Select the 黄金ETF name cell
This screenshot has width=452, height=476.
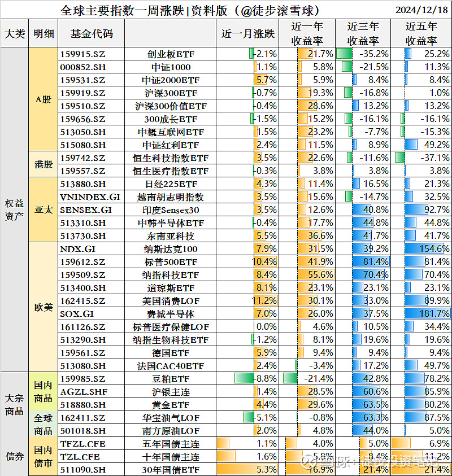pos(171,405)
